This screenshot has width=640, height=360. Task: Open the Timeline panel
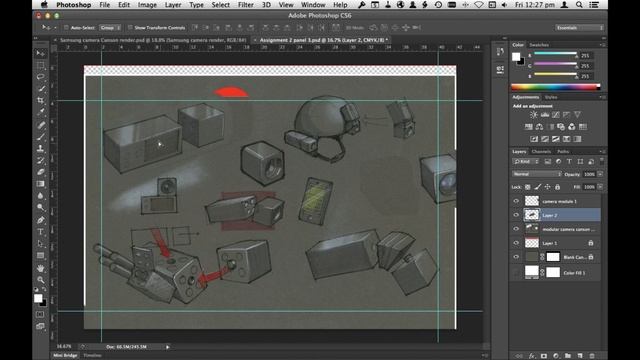coord(92,356)
